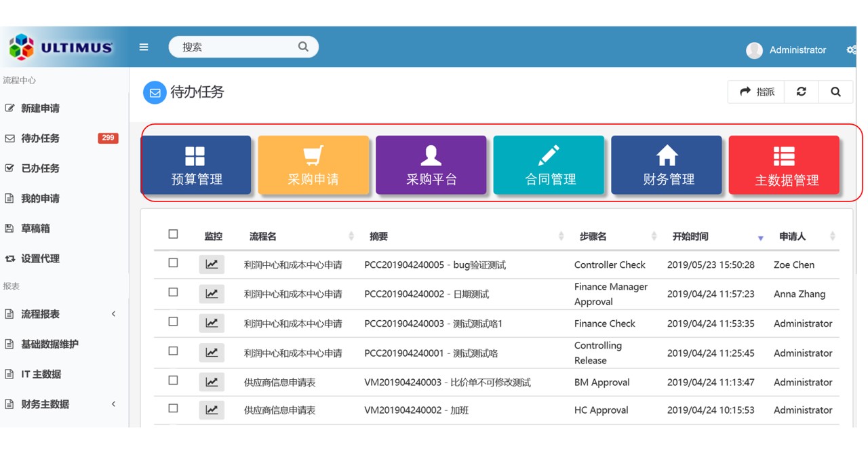Viewport: 868px width, 449px height.
Task: Click the search magnifier in search box
Action: pos(303,47)
